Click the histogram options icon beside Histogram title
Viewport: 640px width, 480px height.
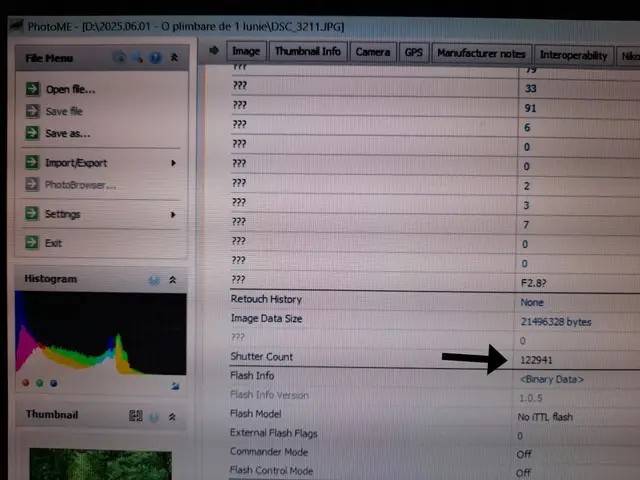coord(154,280)
